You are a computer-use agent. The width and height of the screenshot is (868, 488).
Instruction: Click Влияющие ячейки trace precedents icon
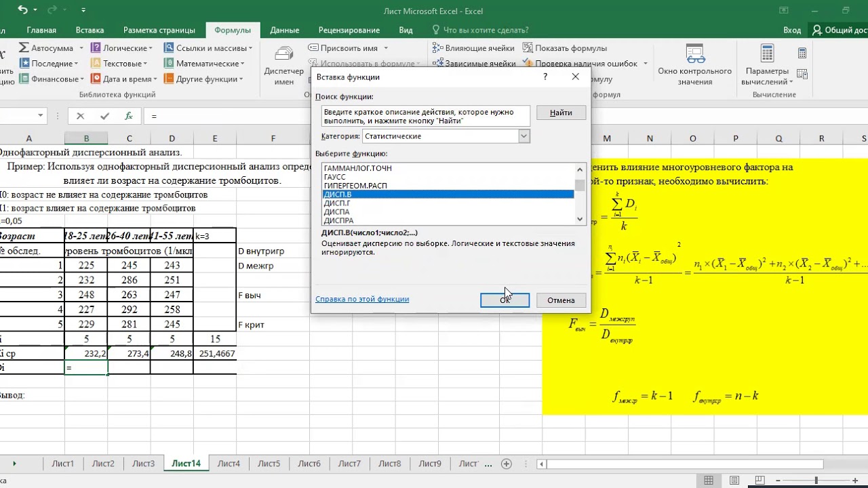click(x=437, y=48)
